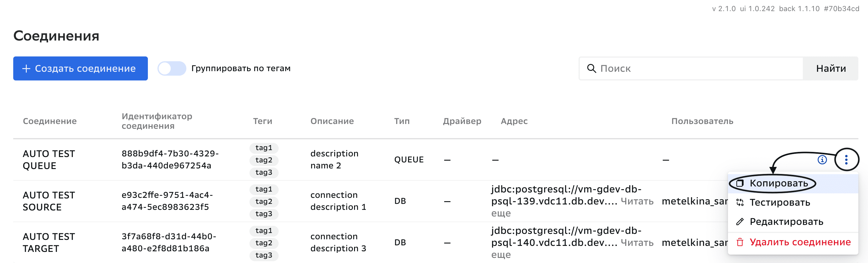Expand address with Читать еще for AUTO TEST SOURCE

[x=637, y=201]
